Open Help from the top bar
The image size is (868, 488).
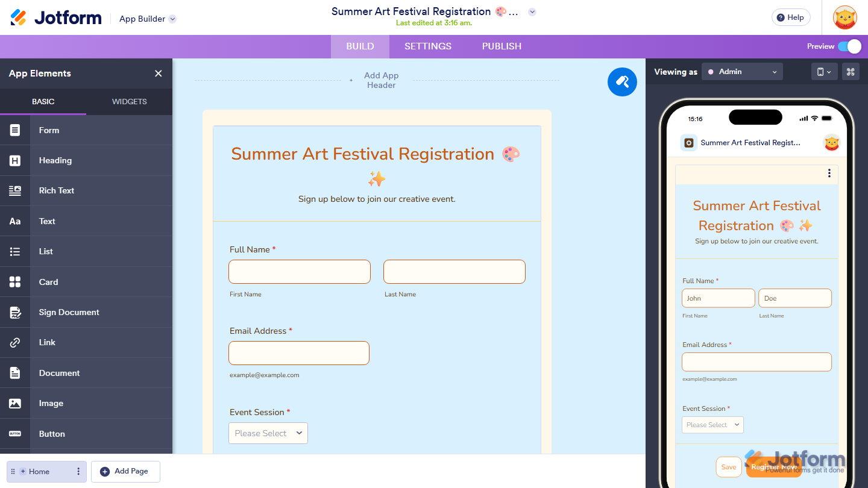(790, 17)
